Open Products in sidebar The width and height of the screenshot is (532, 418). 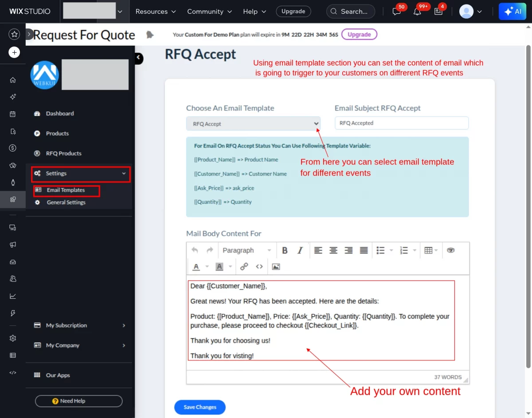[57, 133]
